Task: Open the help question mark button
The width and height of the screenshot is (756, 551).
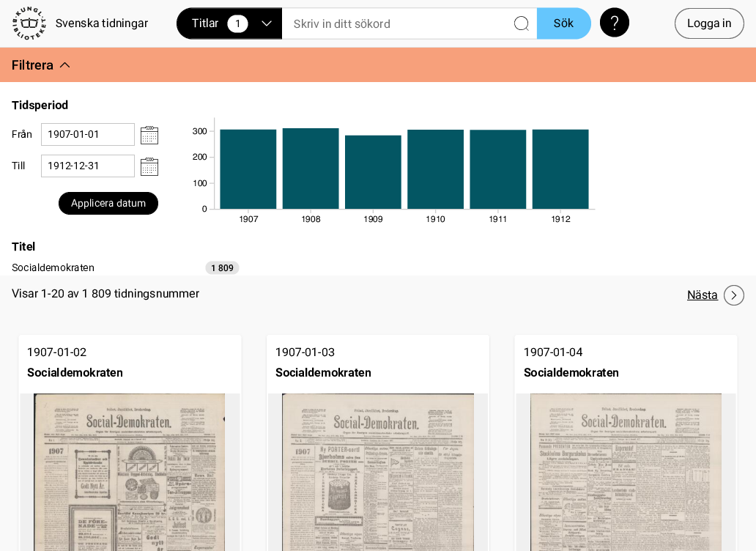Action: pos(614,23)
